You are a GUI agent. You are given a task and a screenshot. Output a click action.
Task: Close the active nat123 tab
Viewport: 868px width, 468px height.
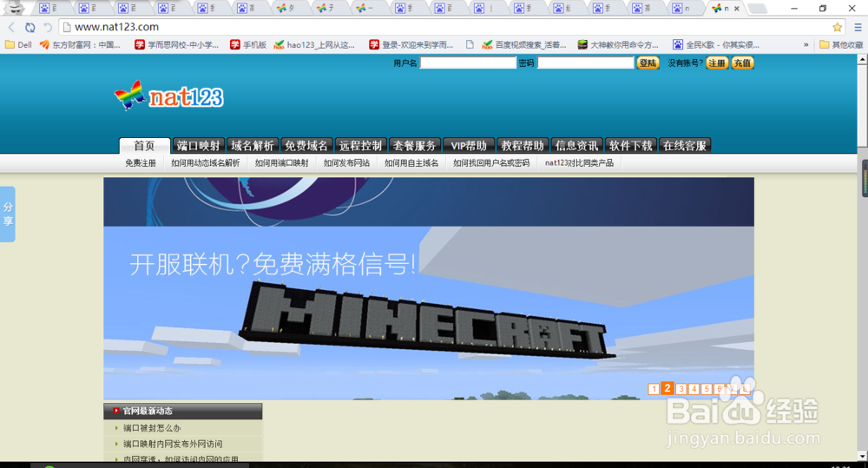(736, 9)
